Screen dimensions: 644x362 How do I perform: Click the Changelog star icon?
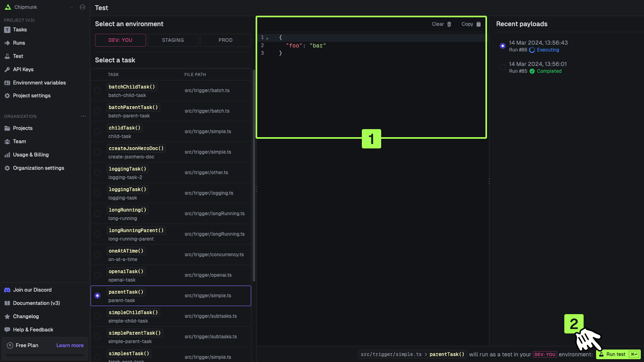[7, 317]
